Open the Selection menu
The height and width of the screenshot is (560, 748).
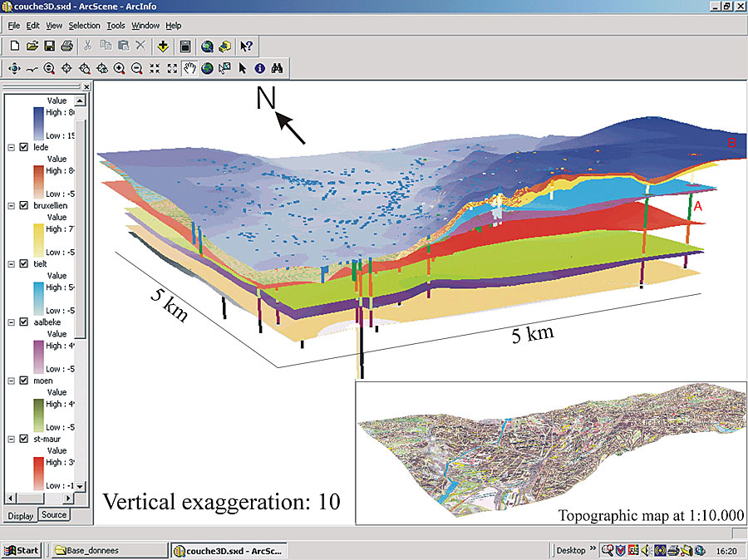point(84,25)
